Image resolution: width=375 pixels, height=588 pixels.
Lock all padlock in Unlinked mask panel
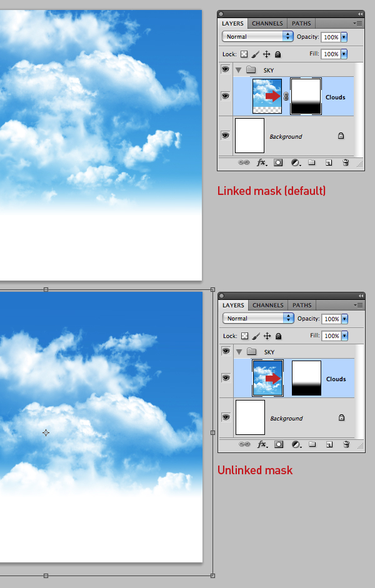(279, 336)
